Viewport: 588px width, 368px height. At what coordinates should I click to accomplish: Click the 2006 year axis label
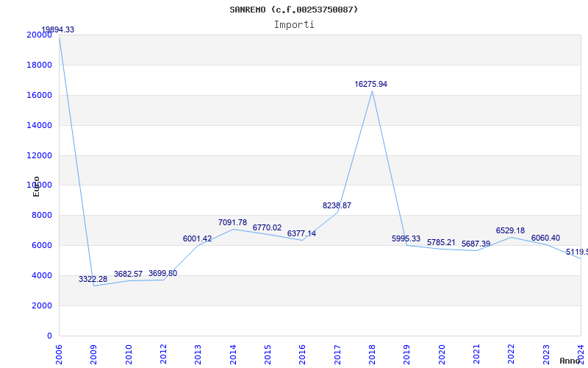click(59, 354)
